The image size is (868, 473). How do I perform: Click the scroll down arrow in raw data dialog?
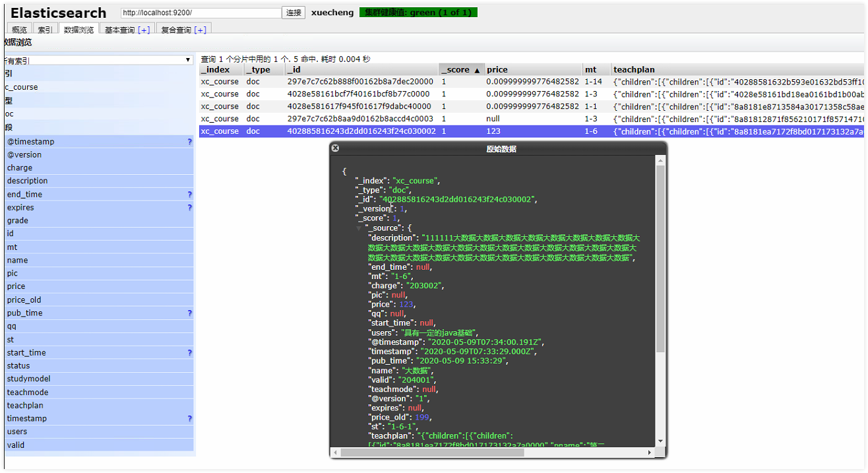(661, 441)
